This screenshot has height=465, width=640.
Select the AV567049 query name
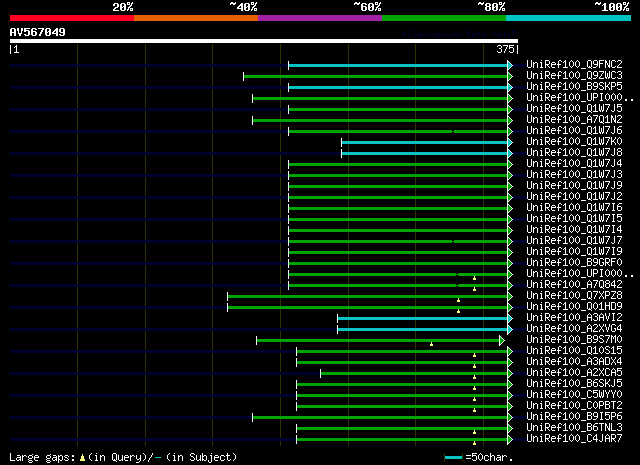(38, 32)
